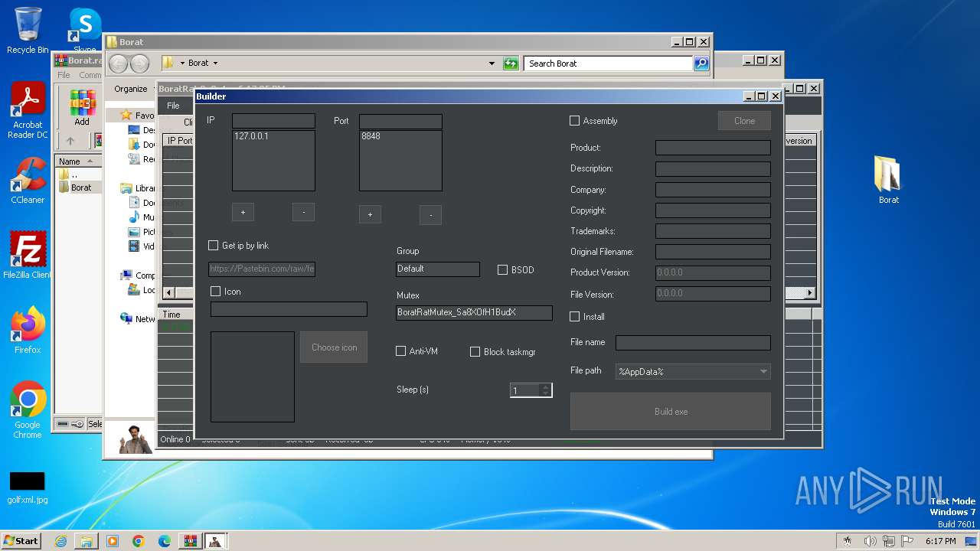Click the Group field showing Default

438,269
